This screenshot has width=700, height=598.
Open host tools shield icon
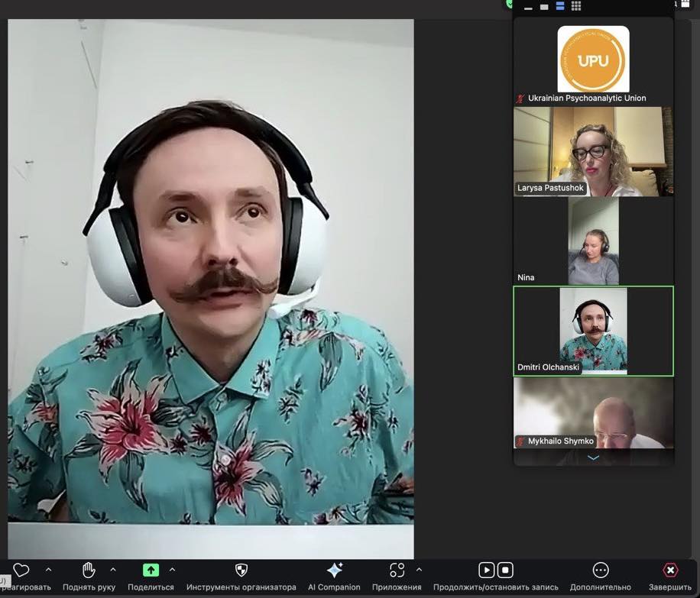point(241,570)
